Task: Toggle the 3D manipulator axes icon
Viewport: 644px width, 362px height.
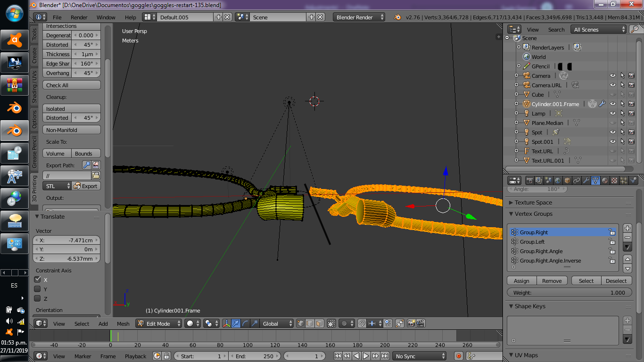Action: pos(226,323)
